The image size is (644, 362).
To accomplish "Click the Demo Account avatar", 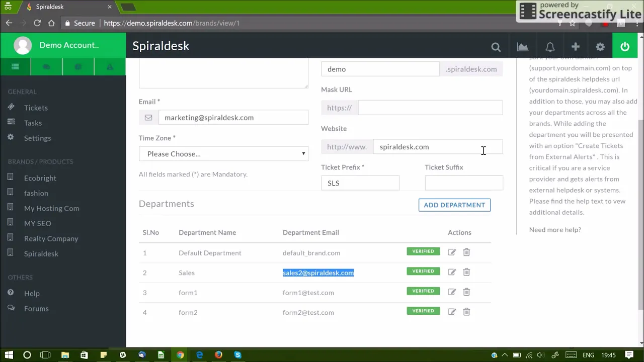I will [23, 45].
